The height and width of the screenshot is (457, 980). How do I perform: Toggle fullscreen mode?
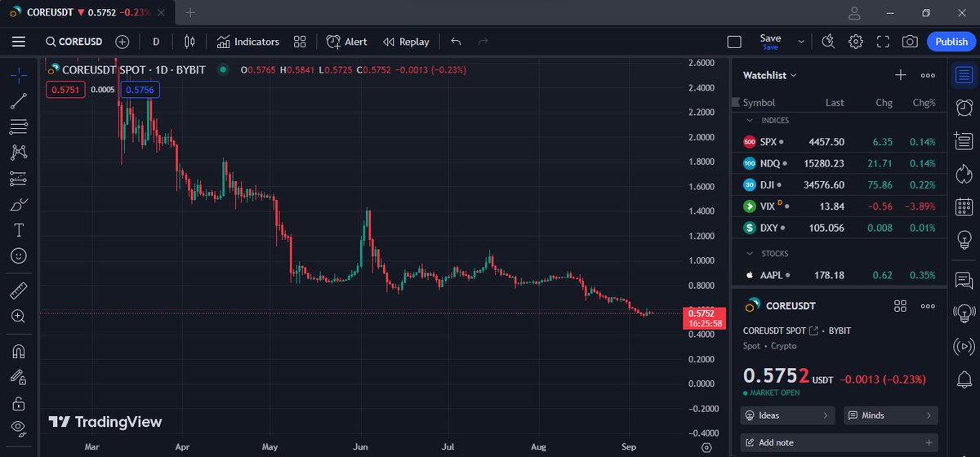883,42
